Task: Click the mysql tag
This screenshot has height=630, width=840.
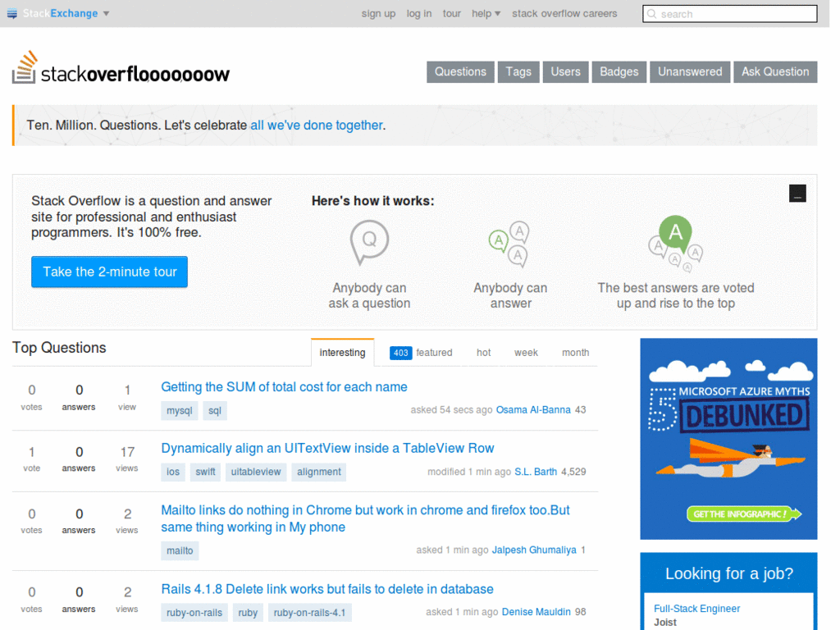Action: point(179,411)
